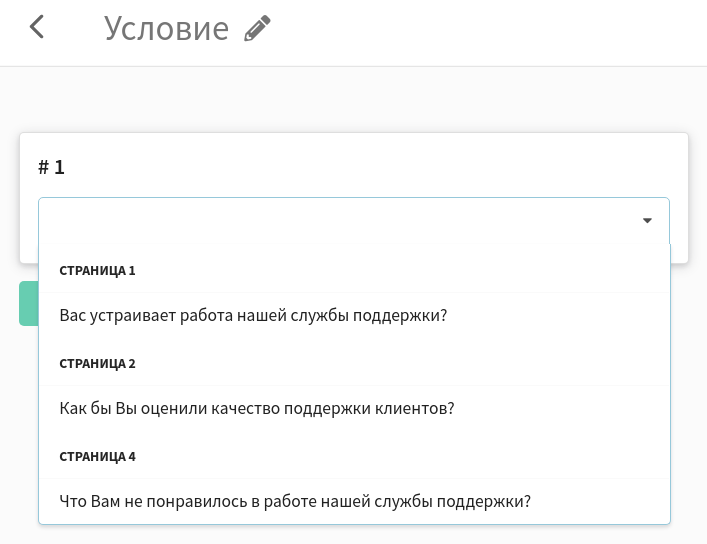
Task: Click the Условие heading text
Action: pos(166,28)
